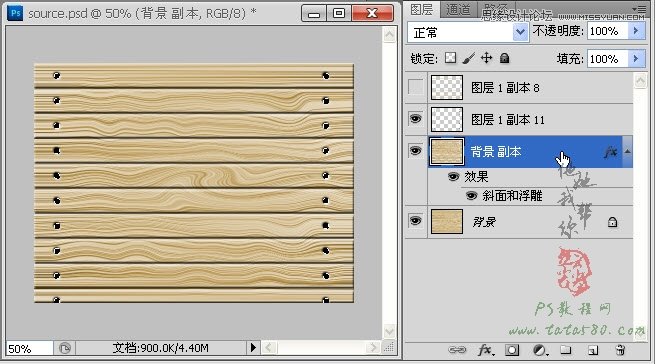The width and height of the screenshot is (655, 364).
Task: Hide the 背景 layer
Action: pos(416,221)
